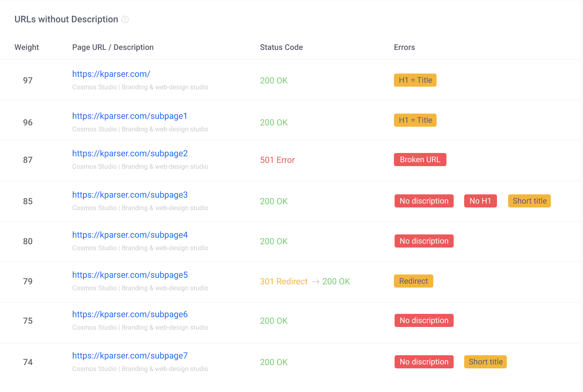The image size is (583, 392).
Task: Click the Status Code column header
Action: click(281, 47)
